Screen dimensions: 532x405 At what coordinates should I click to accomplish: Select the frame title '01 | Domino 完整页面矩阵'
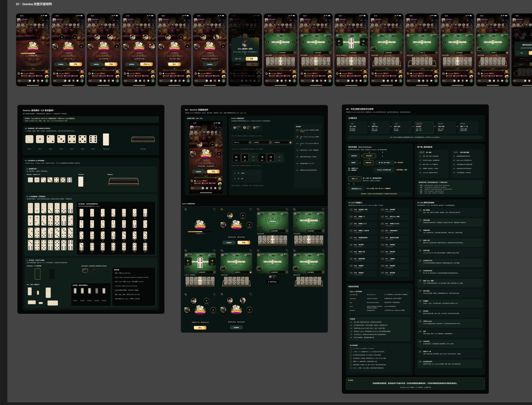pos(34,4)
